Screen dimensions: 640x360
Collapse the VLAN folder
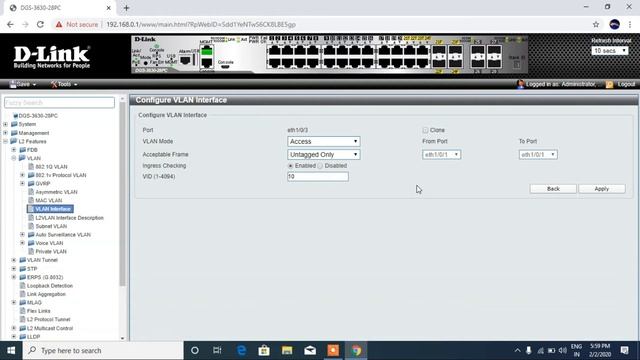(x=14, y=158)
